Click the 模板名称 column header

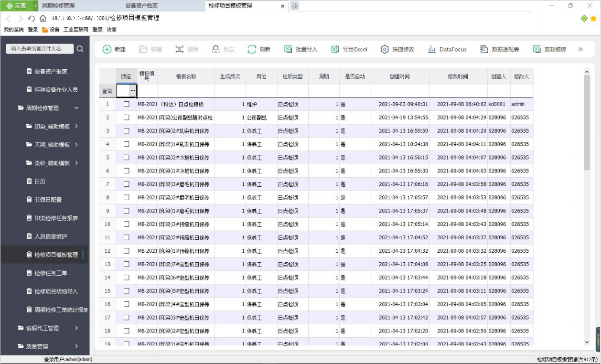186,76
